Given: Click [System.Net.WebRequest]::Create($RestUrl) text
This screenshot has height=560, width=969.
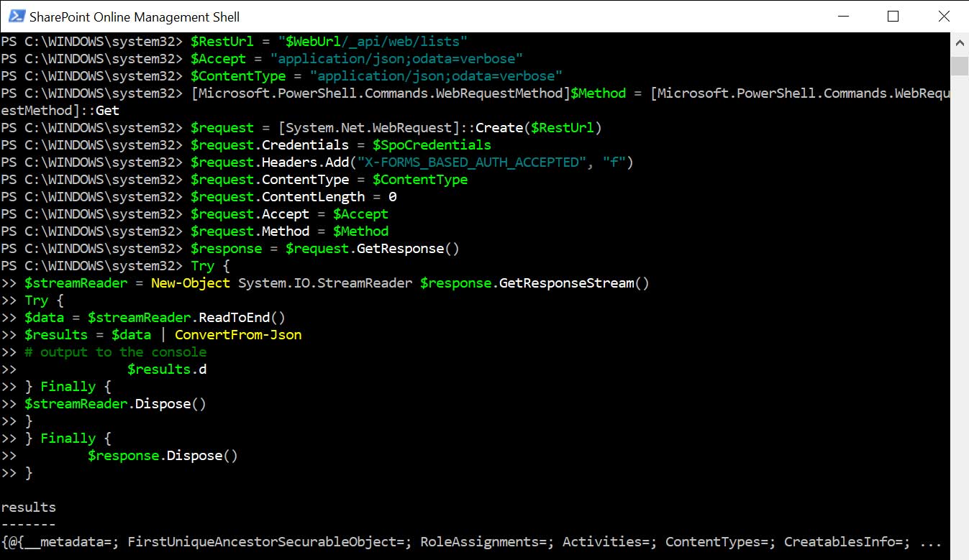Looking at the screenshot, I should (x=440, y=128).
